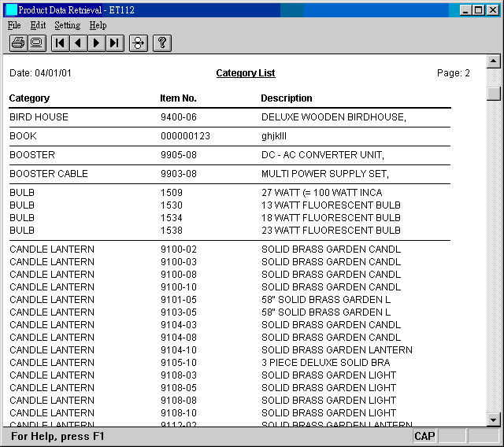Click the Help question mark icon
504x447 pixels.
pos(161,42)
